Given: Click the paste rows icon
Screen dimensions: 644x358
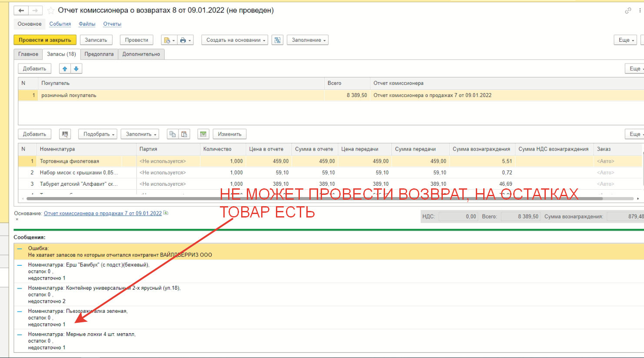Looking at the screenshot, I should tap(184, 134).
